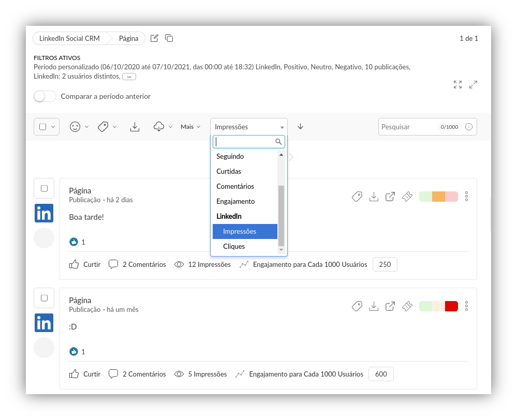Viewport: 517px width, 420px height.
Task: Click the fullscreen expand arrows icon
Action: point(457,84)
